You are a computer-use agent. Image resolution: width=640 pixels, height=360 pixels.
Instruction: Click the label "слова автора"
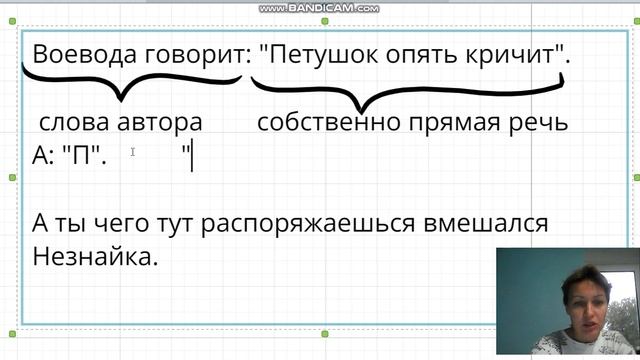[121, 122]
